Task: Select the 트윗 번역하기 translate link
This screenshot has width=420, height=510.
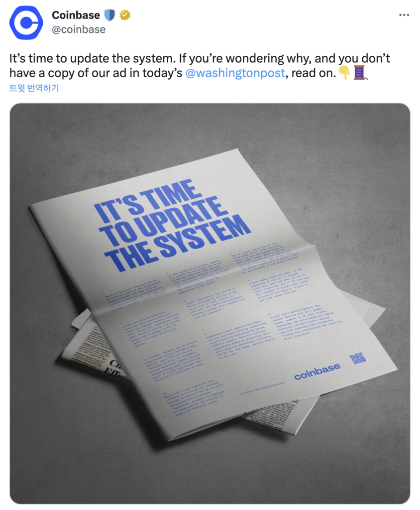Action: coord(34,88)
